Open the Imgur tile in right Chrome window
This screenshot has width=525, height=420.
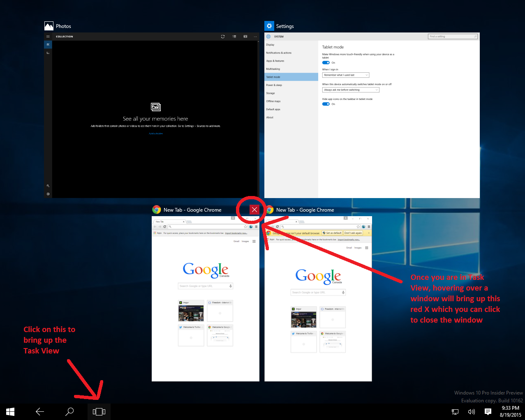[x=304, y=317]
